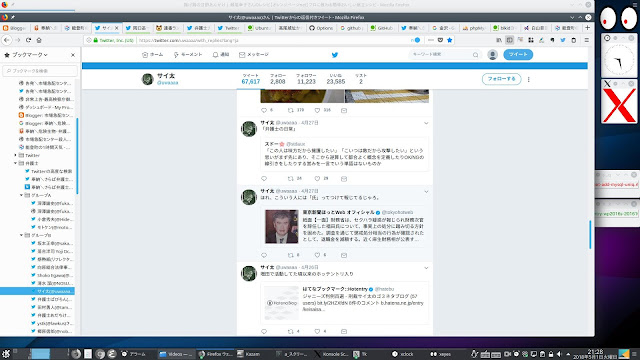Expand the Twitter bookmark folder

point(16,155)
